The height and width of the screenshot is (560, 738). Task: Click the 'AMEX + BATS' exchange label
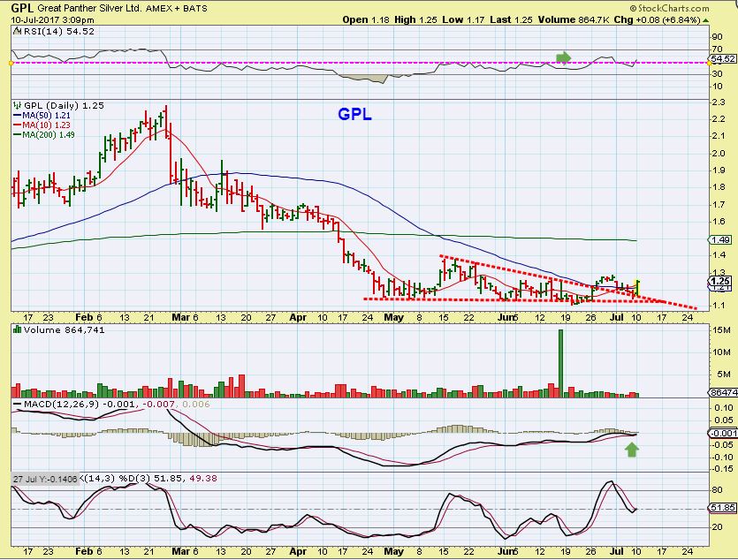click(x=177, y=9)
